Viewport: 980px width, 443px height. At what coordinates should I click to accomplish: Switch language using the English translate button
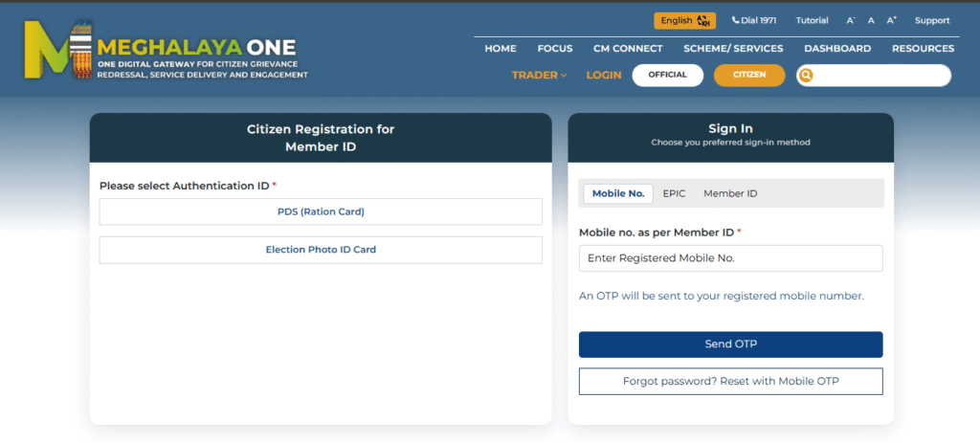[x=684, y=20]
